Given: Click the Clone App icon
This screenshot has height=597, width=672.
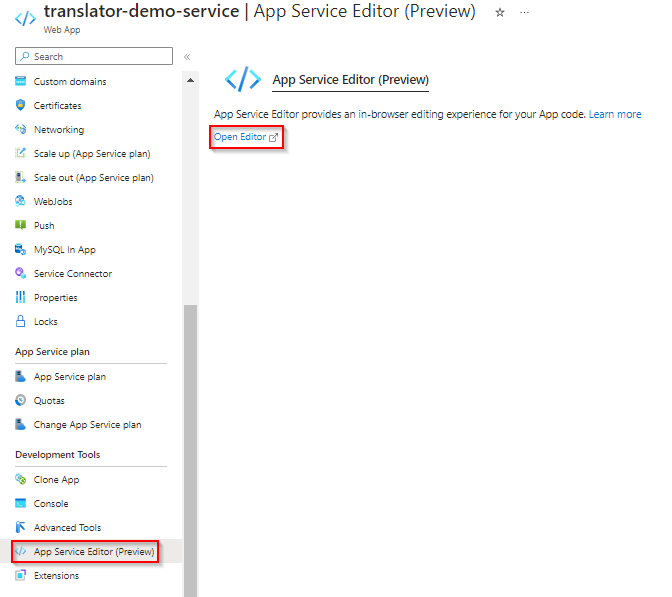Looking at the screenshot, I should pyautogui.click(x=21, y=479).
